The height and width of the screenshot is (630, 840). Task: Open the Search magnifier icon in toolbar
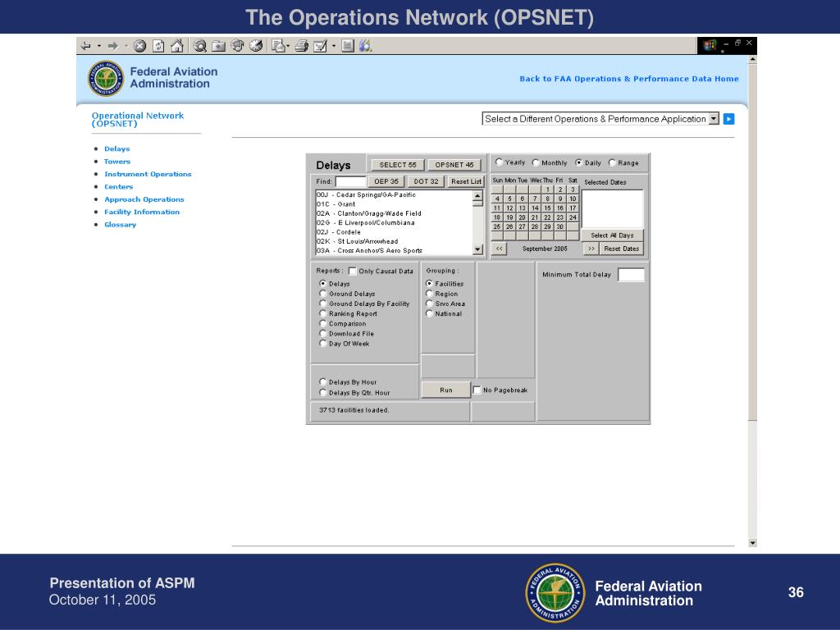(200, 46)
